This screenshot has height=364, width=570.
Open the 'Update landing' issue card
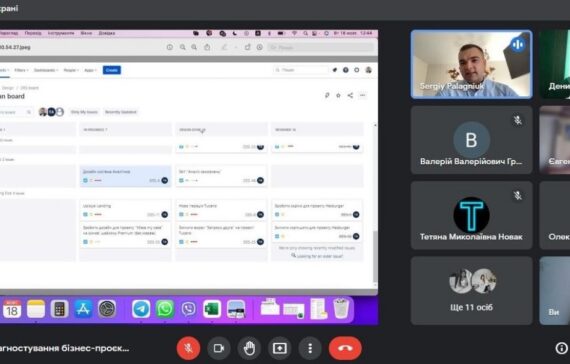point(125,210)
